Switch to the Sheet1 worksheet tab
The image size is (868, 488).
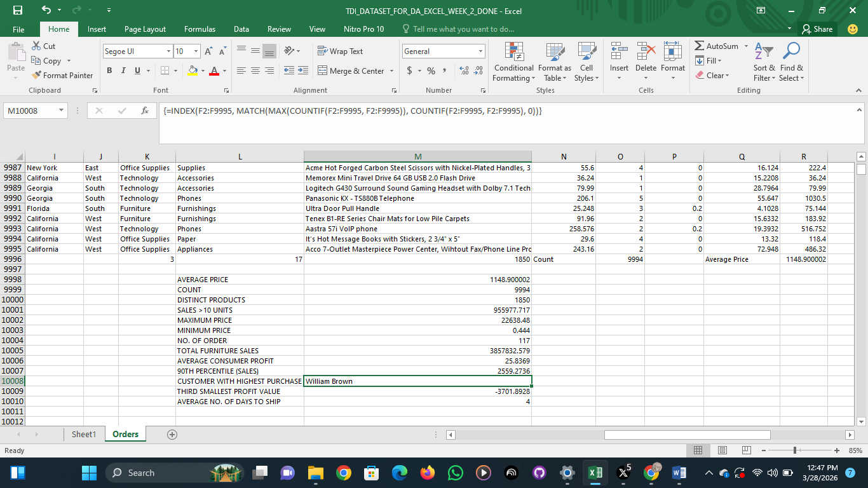coord(84,435)
